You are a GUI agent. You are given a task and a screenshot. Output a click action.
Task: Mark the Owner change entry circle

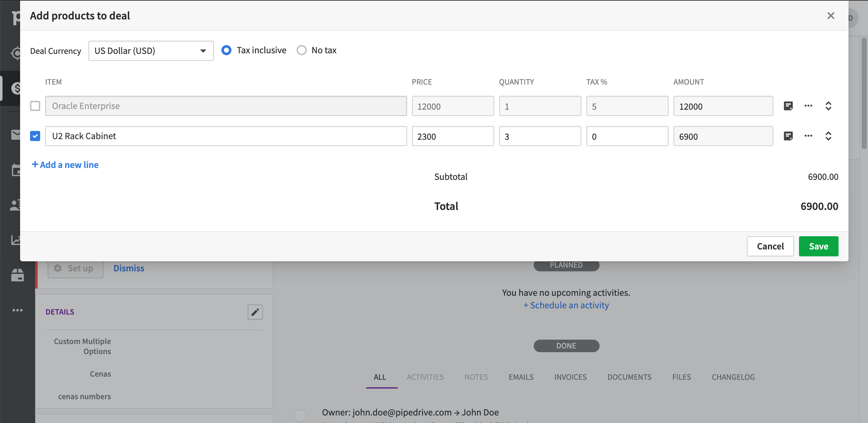coord(300,415)
